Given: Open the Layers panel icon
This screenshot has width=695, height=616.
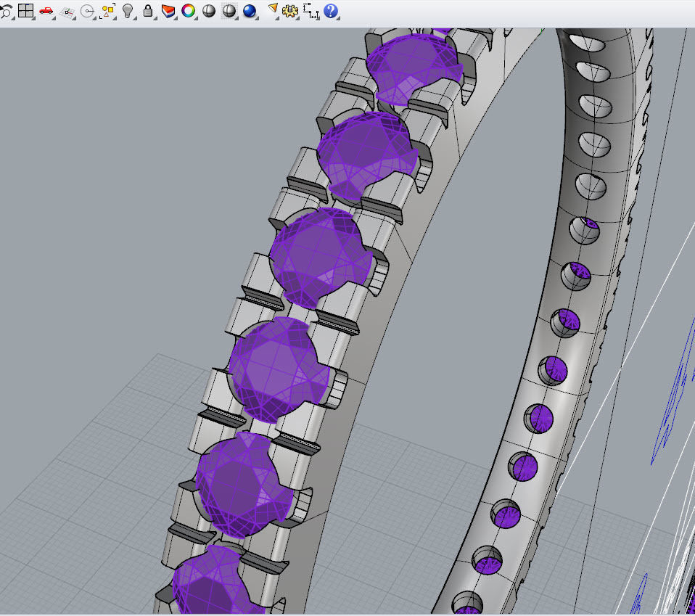Looking at the screenshot, I should pyautogui.click(x=168, y=11).
